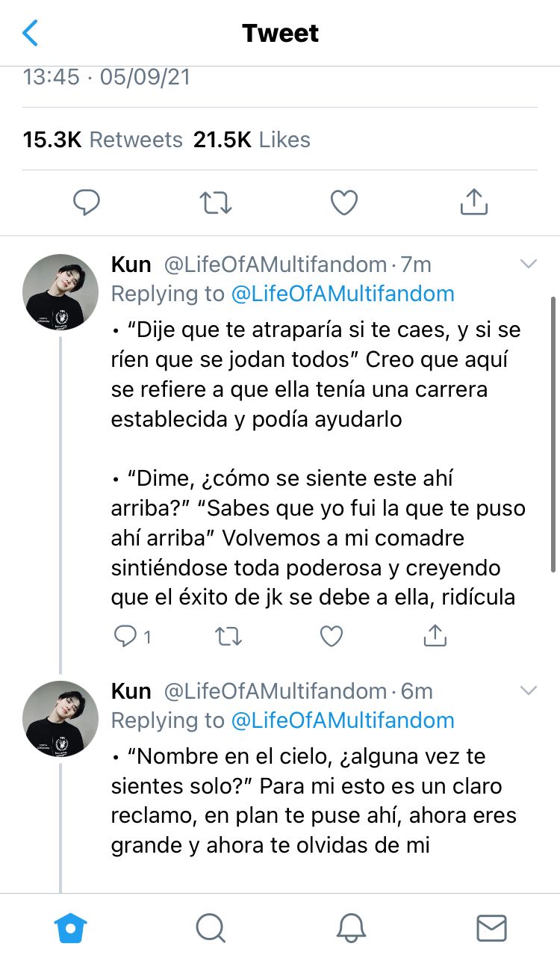Tap the main tweet's share icon
This screenshot has height=967, width=560.
(473, 201)
